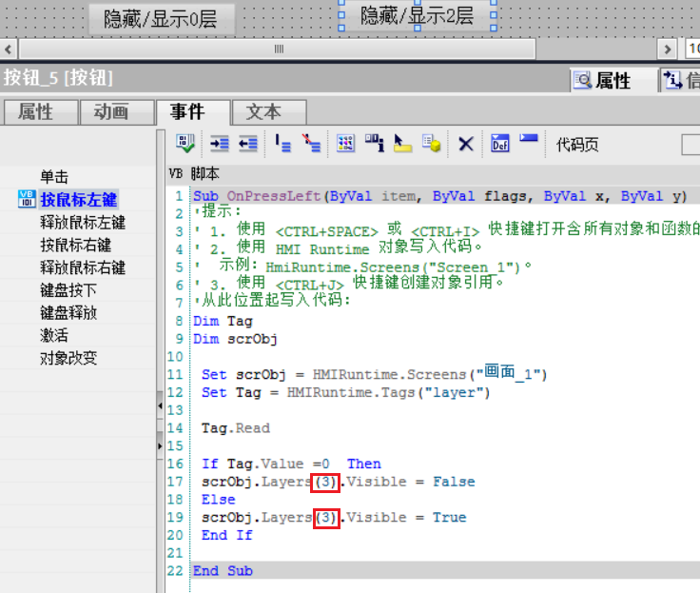Screen dimensions: 700x593
Task: Open the colorful object list icon
Action: click(x=345, y=144)
